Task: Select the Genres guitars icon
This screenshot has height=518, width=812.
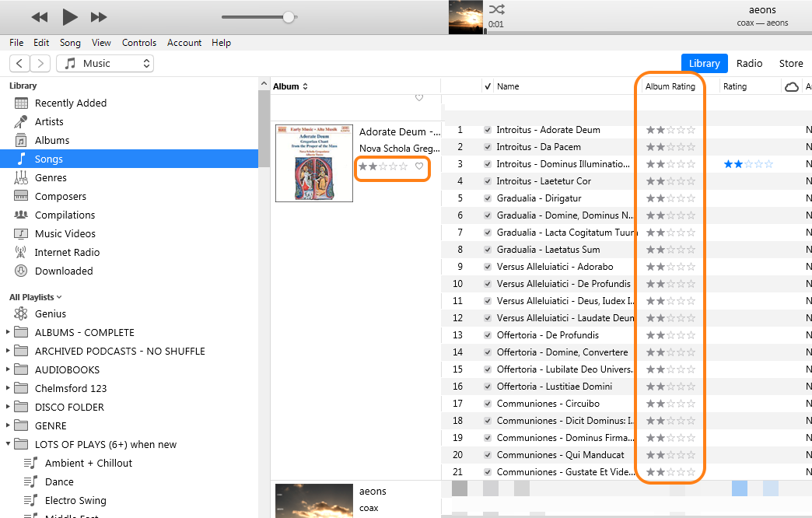Action: 21,177
